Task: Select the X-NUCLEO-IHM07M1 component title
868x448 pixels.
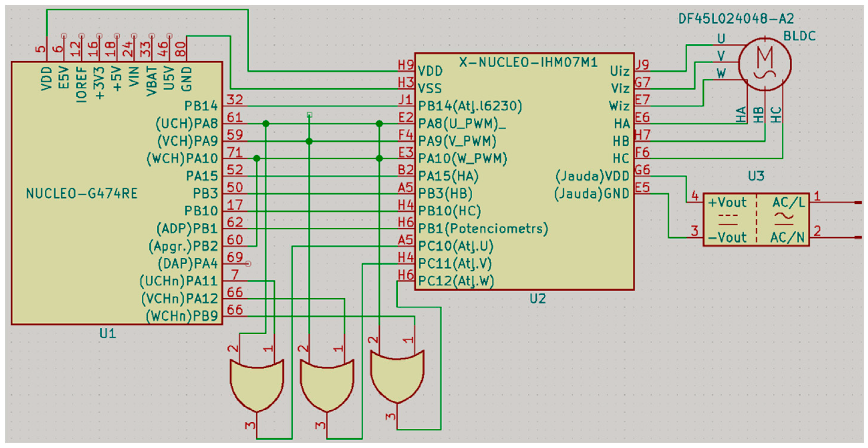Action: point(528,63)
